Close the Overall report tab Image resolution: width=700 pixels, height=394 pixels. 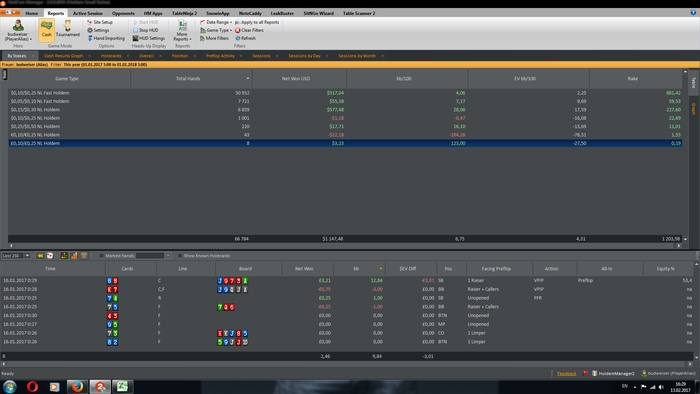coord(160,56)
